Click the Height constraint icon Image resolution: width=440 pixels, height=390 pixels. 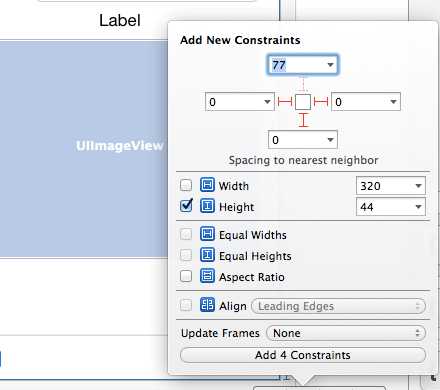click(207, 206)
